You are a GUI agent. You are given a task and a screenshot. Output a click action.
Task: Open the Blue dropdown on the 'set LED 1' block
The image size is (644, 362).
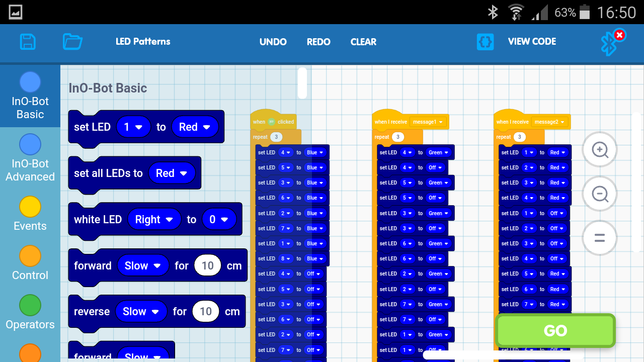pyautogui.click(x=315, y=244)
